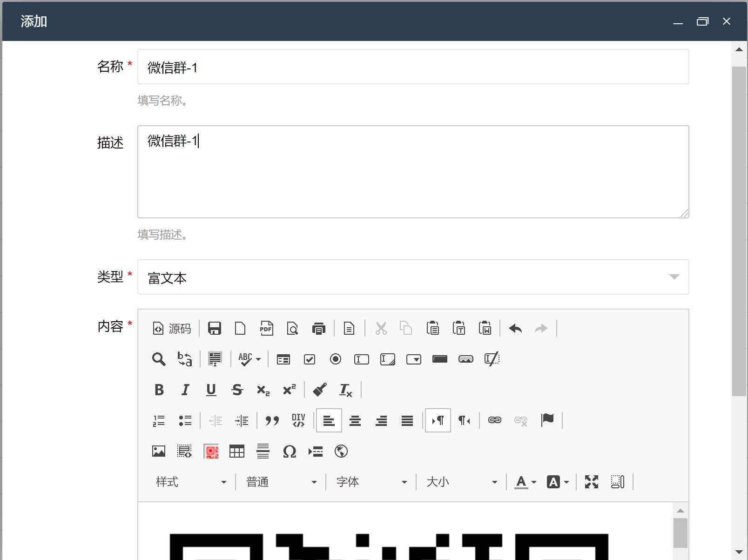Create a DIV container
Viewport: 748px width, 560px height.
[298, 420]
